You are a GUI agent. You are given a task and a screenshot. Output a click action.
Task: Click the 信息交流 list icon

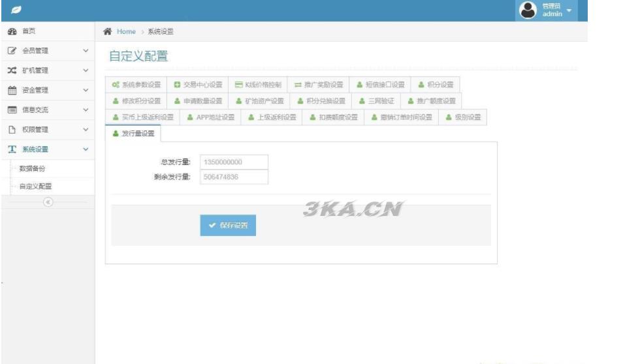12,110
